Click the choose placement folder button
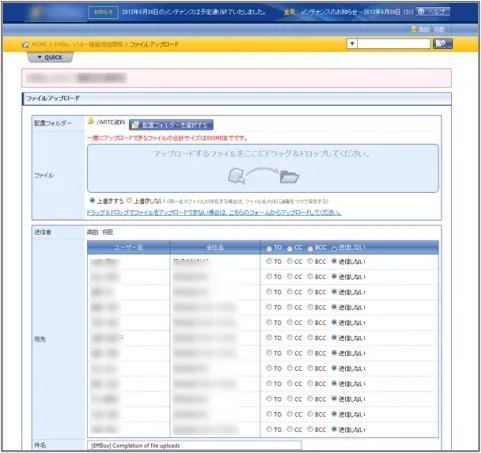The image size is (481, 453). pos(171,125)
